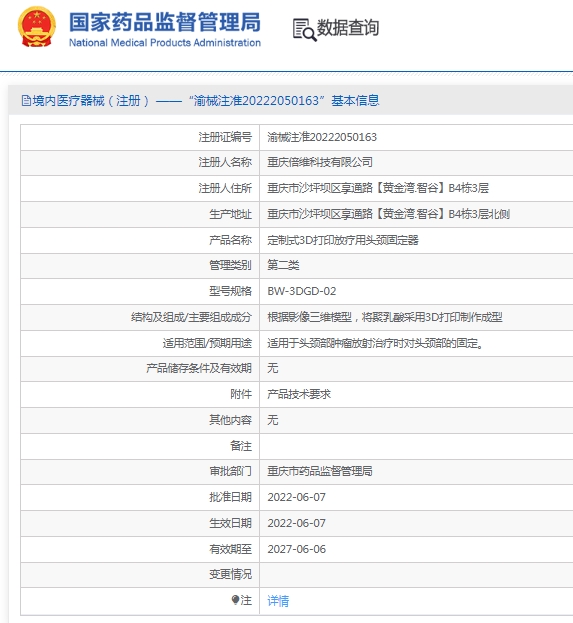
Task: Select production address ending B4栋3层北侧
Action: (388, 214)
